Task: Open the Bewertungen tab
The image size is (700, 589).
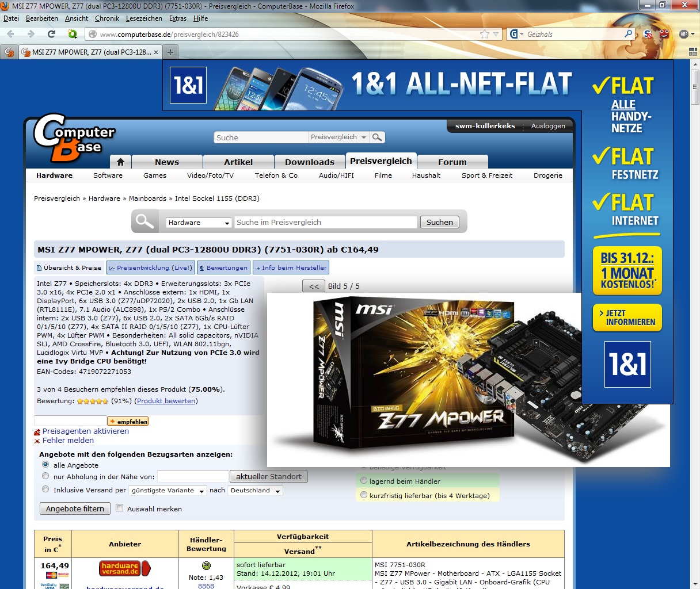Action: (224, 267)
